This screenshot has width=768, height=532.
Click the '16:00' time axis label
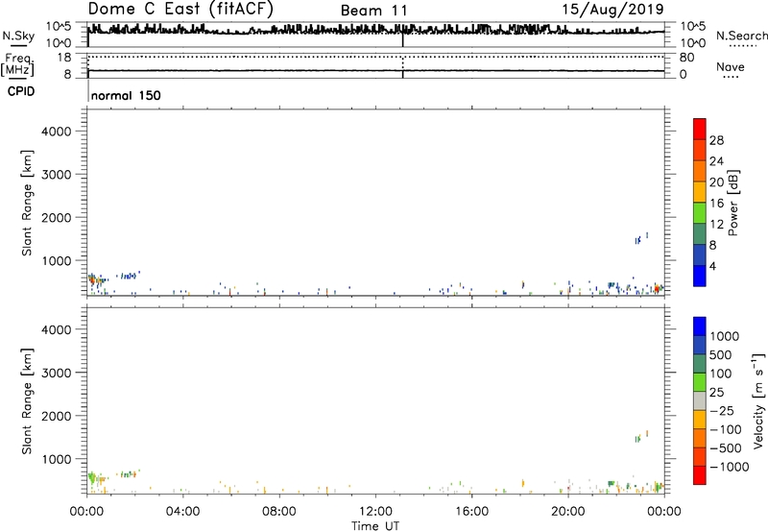(x=471, y=512)
